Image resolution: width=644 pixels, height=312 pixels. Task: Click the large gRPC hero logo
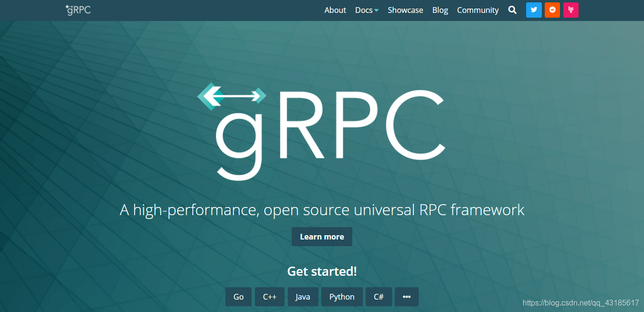pyautogui.click(x=322, y=131)
